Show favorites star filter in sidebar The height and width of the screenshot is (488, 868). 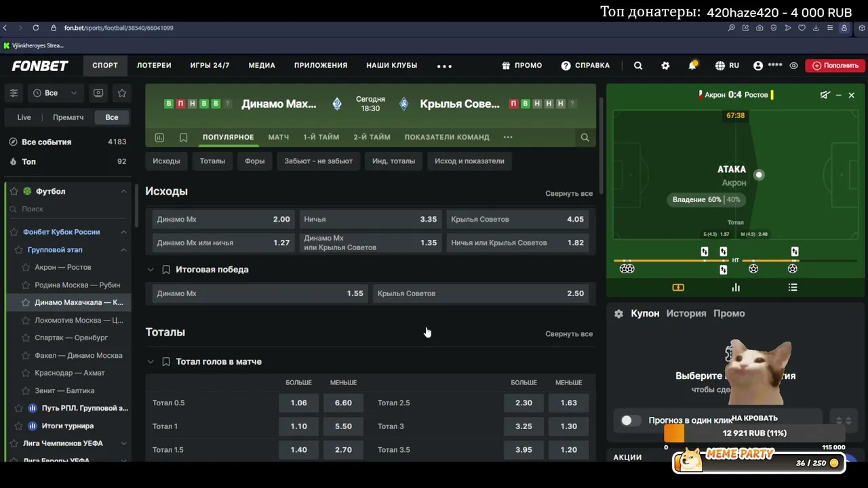122,93
